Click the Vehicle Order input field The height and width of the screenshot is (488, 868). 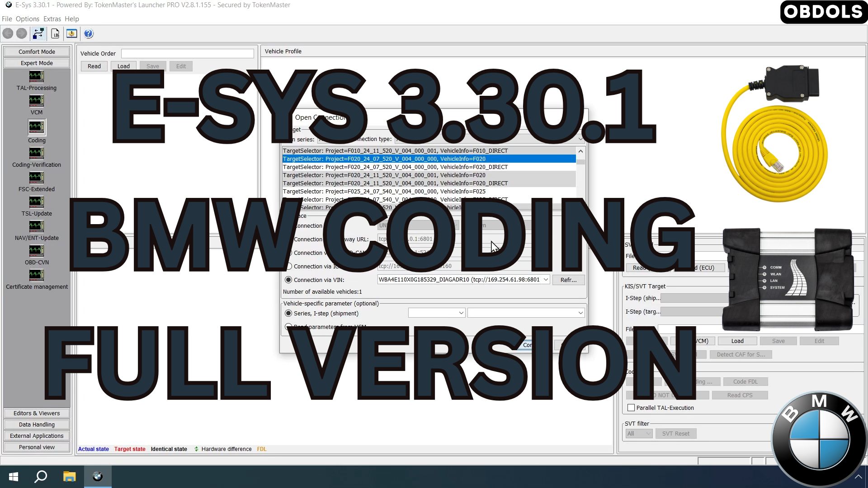click(x=187, y=53)
